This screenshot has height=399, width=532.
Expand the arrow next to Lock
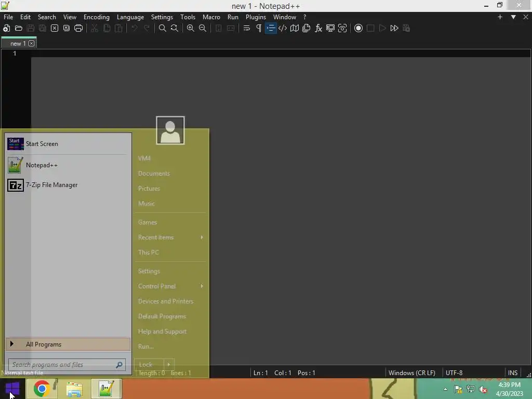tap(169, 364)
